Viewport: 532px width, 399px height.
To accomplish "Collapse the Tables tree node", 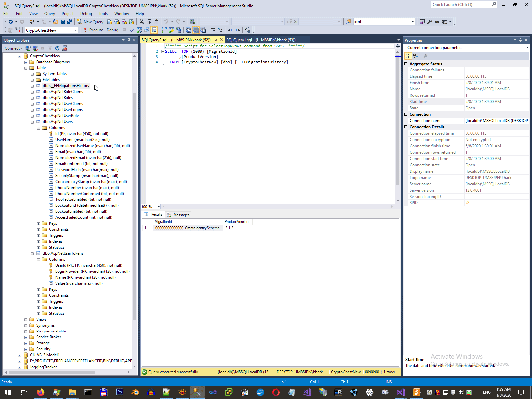I will (26, 68).
